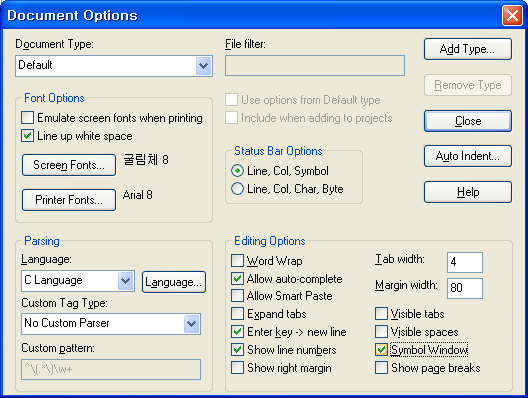Enable Word Wrap checkbox
This screenshot has height=398, width=528.
tap(237, 261)
